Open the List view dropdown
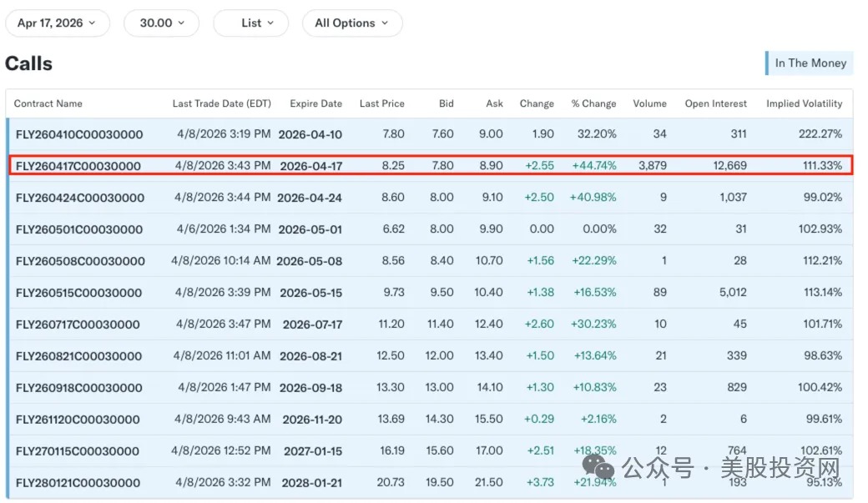The height and width of the screenshot is (503, 868). click(250, 23)
